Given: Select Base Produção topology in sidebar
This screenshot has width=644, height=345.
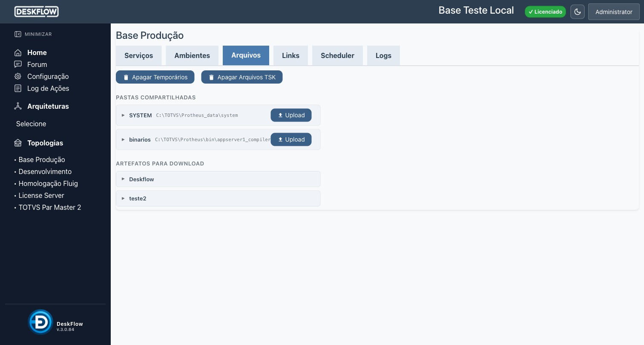Looking at the screenshot, I should [42, 159].
